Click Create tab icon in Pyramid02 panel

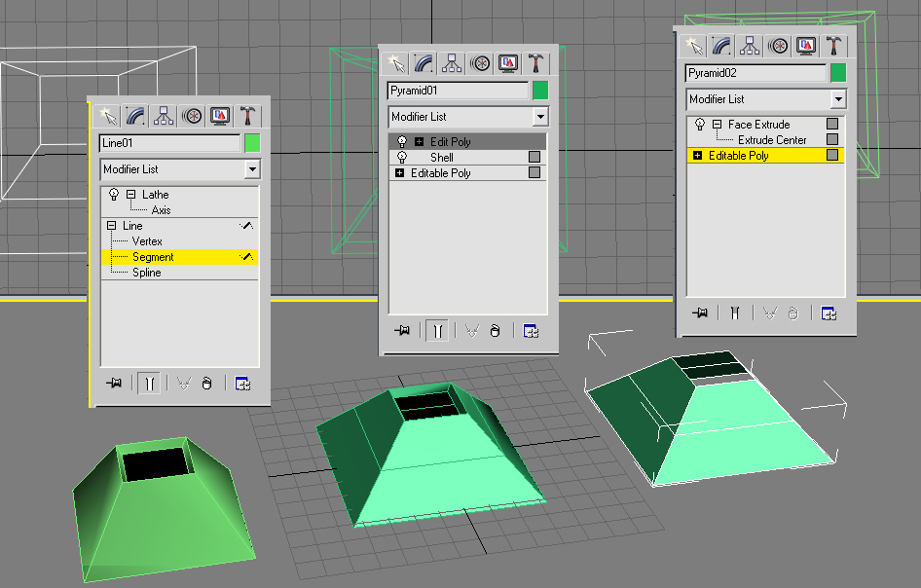click(x=694, y=45)
